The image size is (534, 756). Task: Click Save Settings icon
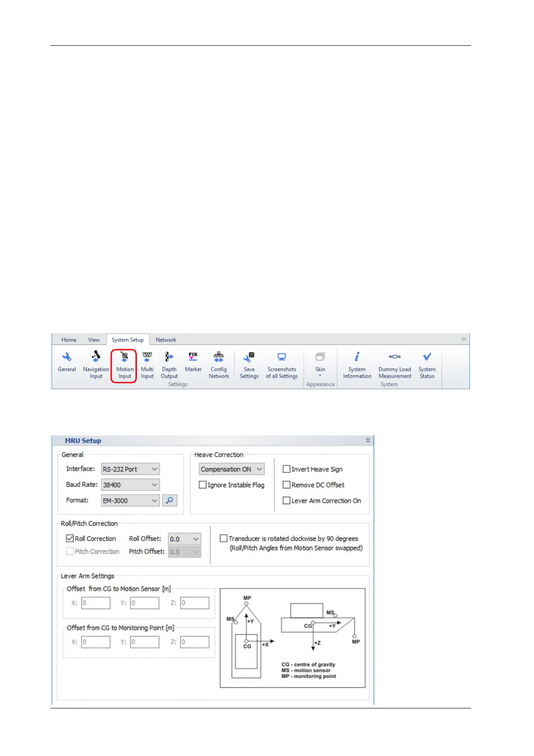[x=249, y=365]
